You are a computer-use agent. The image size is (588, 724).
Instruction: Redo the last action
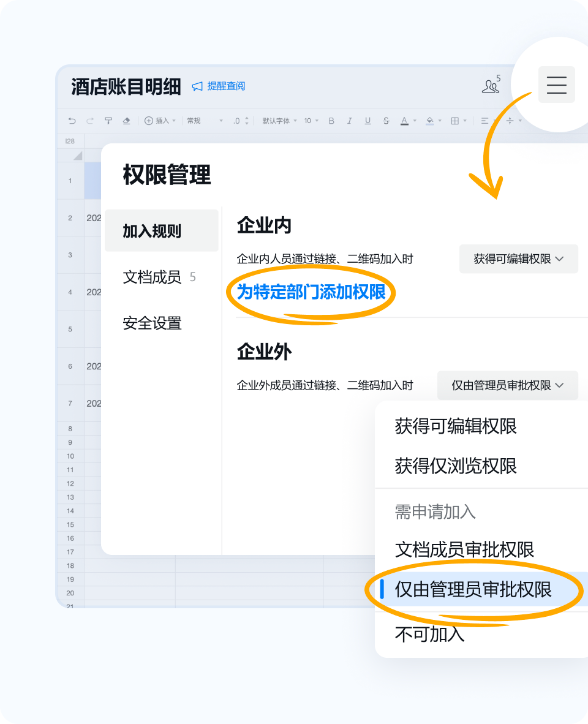(x=91, y=121)
